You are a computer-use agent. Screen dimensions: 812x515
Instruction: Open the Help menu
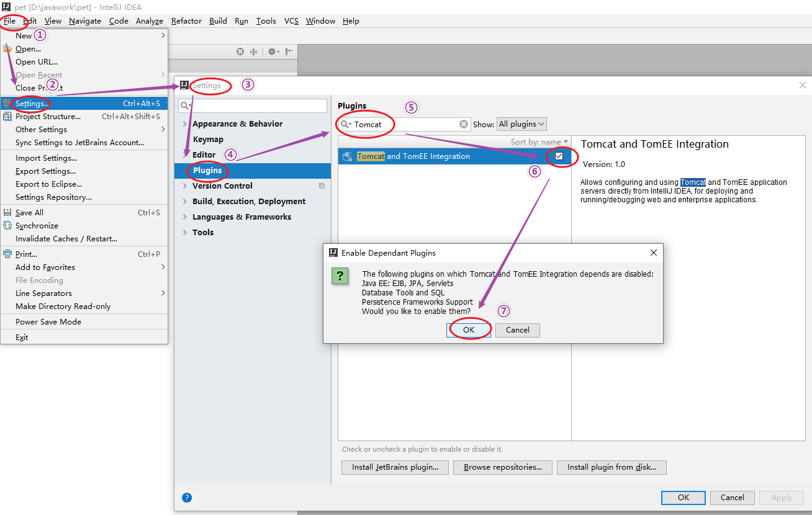(351, 20)
